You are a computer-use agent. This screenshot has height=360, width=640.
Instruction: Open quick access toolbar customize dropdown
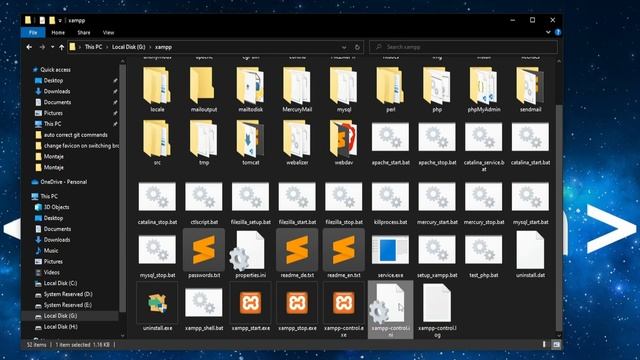[x=60, y=20]
